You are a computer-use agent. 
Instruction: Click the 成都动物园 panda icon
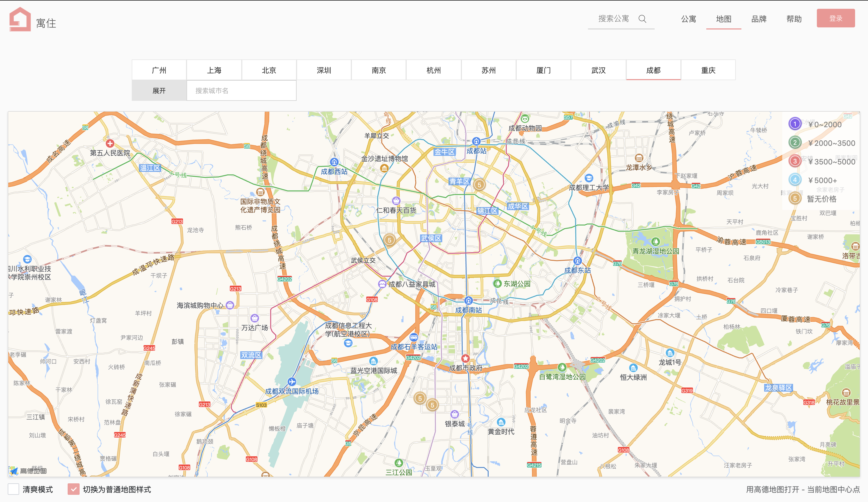point(525,119)
